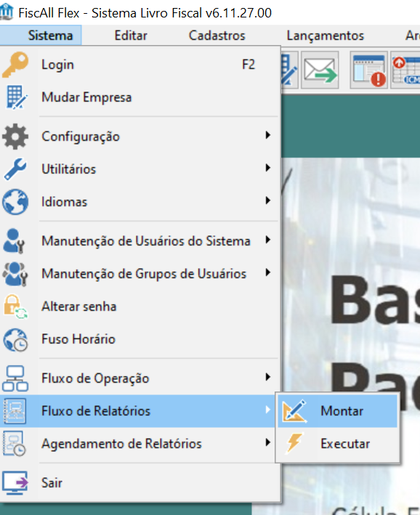Expand the Idiomas submenu arrow
The height and width of the screenshot is (515, 420).
pyautogui.click(x=268, y=200)
